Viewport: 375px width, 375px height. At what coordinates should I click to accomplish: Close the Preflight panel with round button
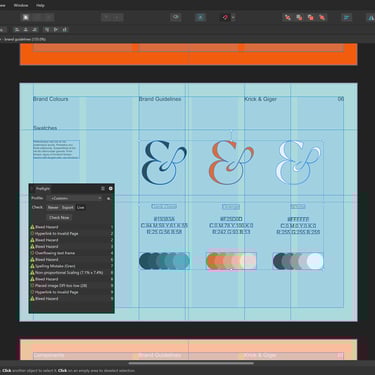[110, 189]
